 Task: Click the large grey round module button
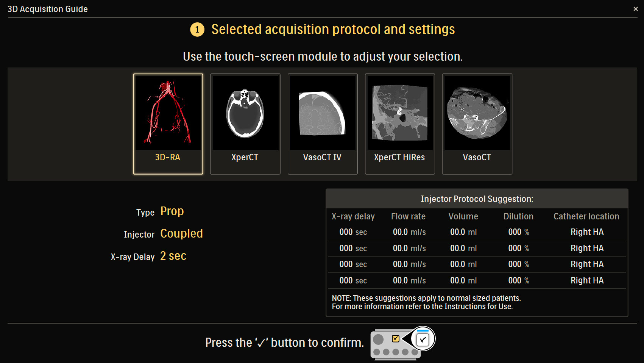click(x=378, y=339)
